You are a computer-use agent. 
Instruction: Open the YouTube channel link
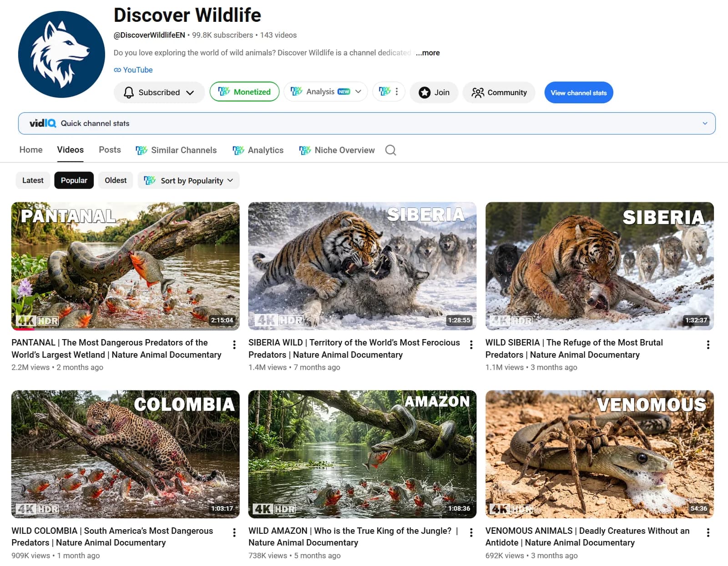138,70
